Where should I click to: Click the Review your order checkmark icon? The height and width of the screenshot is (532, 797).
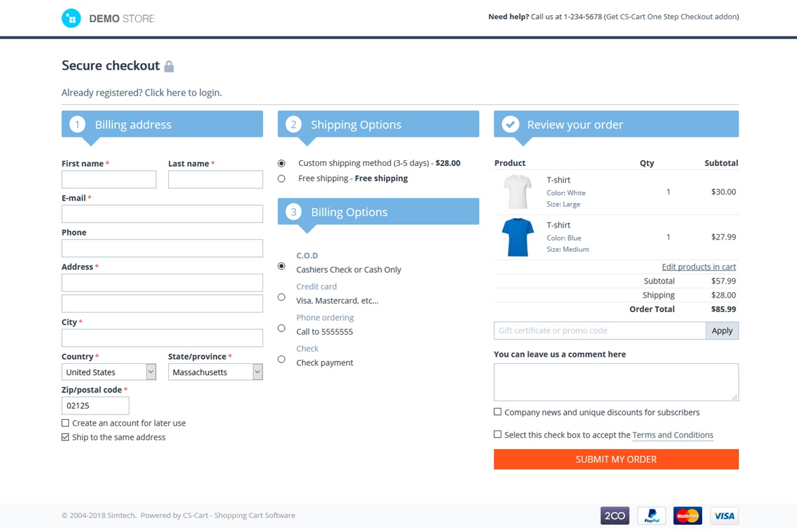click(510, 124)
